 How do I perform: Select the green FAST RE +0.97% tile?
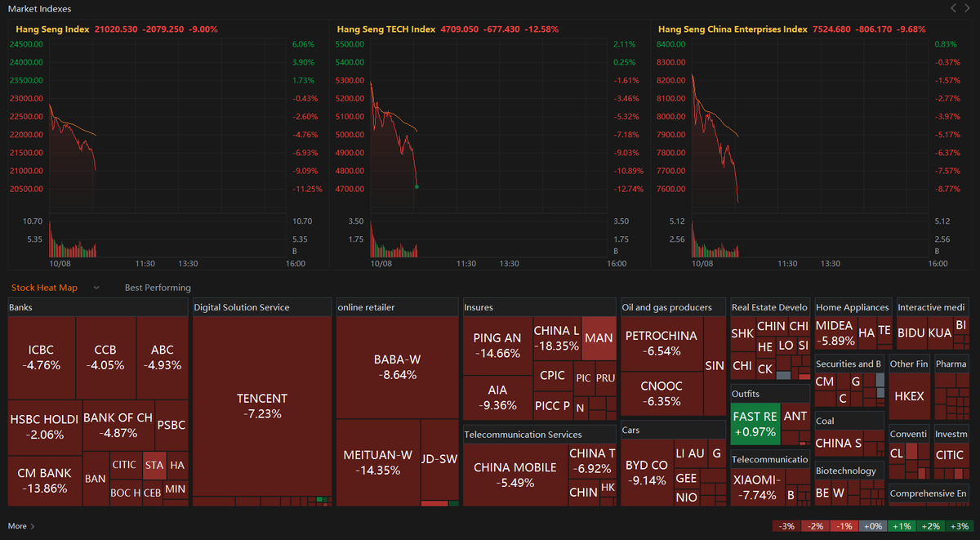(x=755, y=424)
